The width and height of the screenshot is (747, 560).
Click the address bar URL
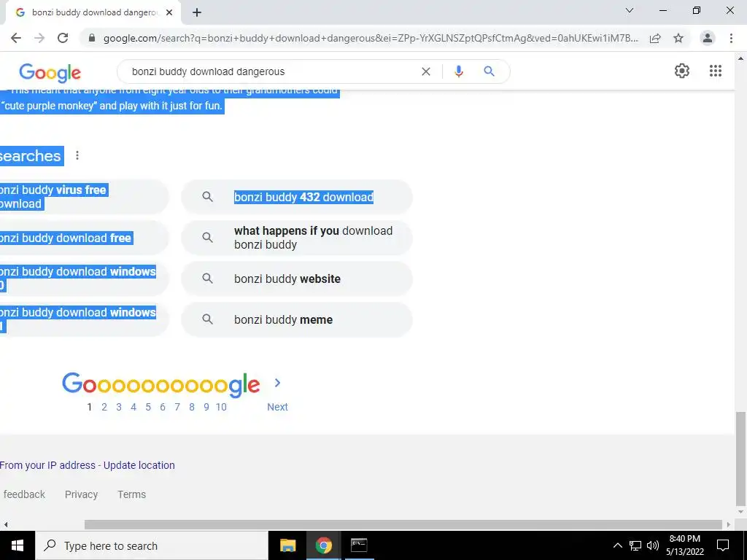pos(371,38)
